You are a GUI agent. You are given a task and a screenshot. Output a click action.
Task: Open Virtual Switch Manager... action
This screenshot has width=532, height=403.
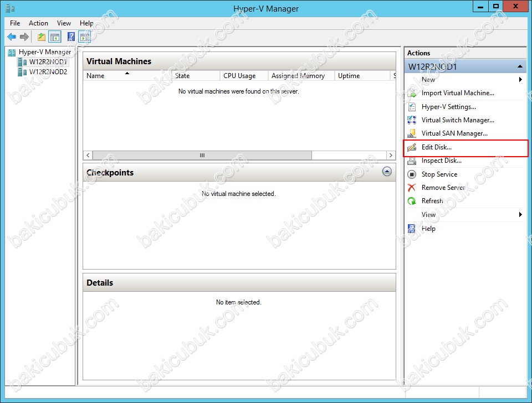[458, 120]
